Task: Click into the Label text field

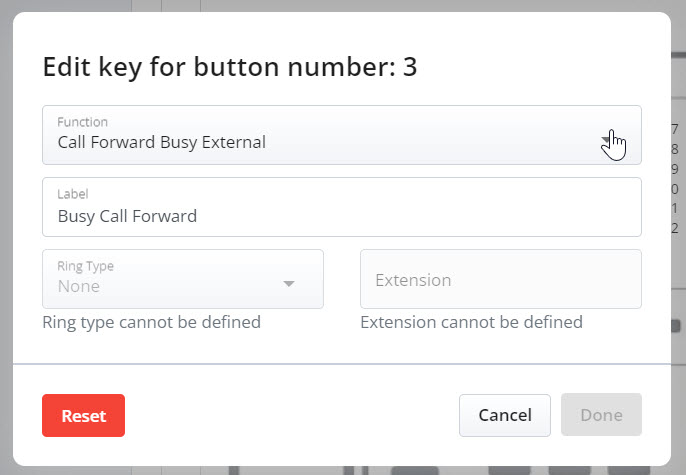Action: pyautogui.click(x=342, y=207)
